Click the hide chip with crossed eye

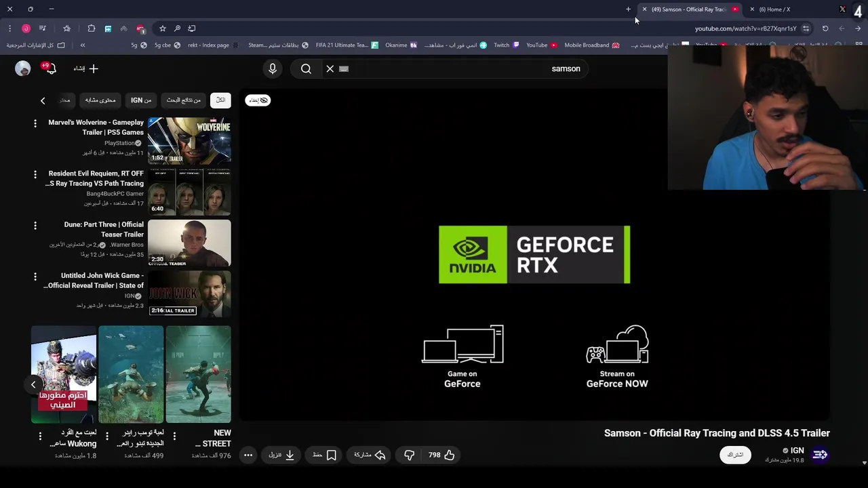pos(258,100)
